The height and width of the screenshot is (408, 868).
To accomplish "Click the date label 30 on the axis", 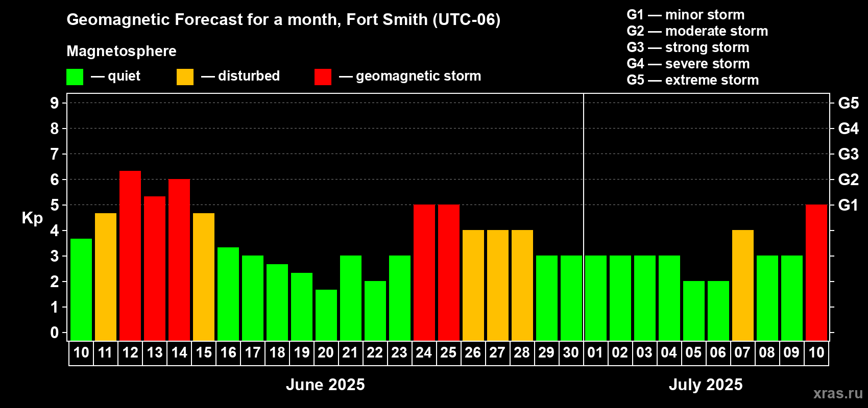I will [x=571, y=353].
